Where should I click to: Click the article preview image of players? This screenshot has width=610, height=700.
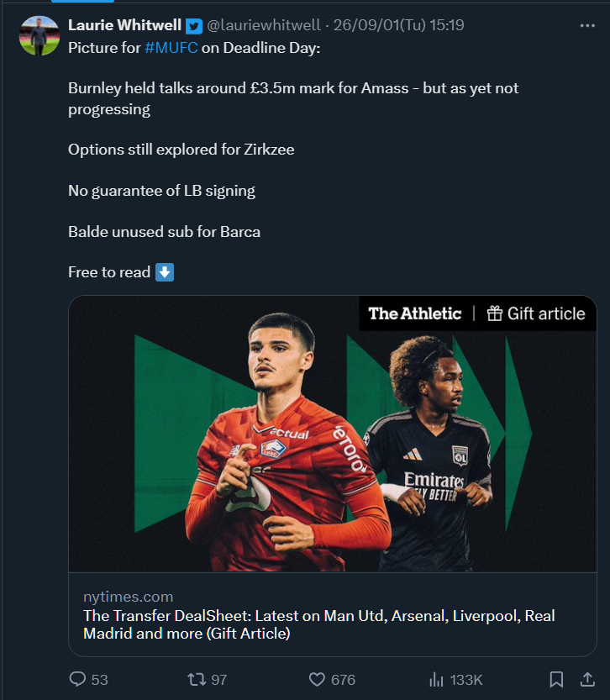(333, 434)
